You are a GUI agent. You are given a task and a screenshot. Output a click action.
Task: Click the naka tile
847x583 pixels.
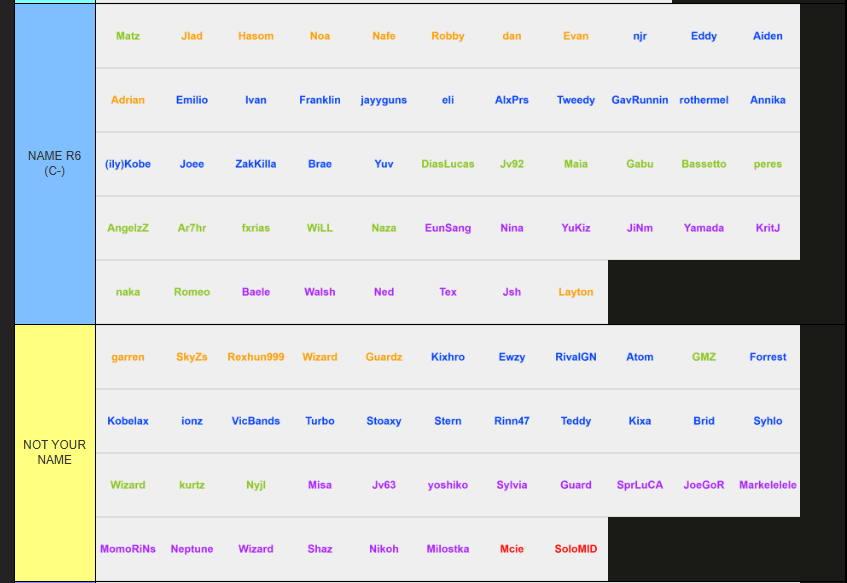click(128, 292)
